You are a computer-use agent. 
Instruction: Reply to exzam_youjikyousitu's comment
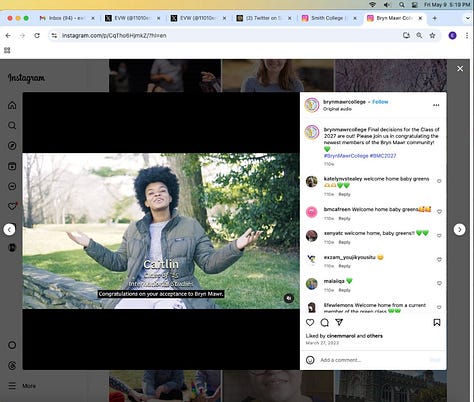pyautogui.click(x=344, y=266)
